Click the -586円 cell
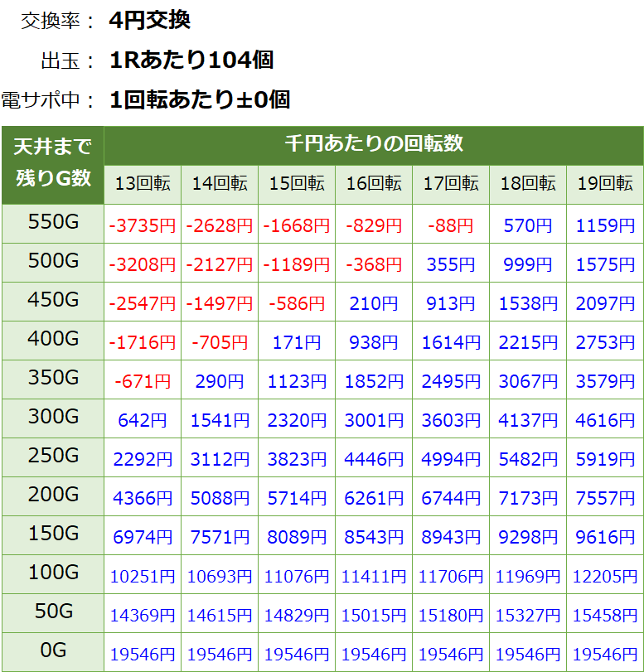This screenshot has width=644, height=672. (297, 303)
